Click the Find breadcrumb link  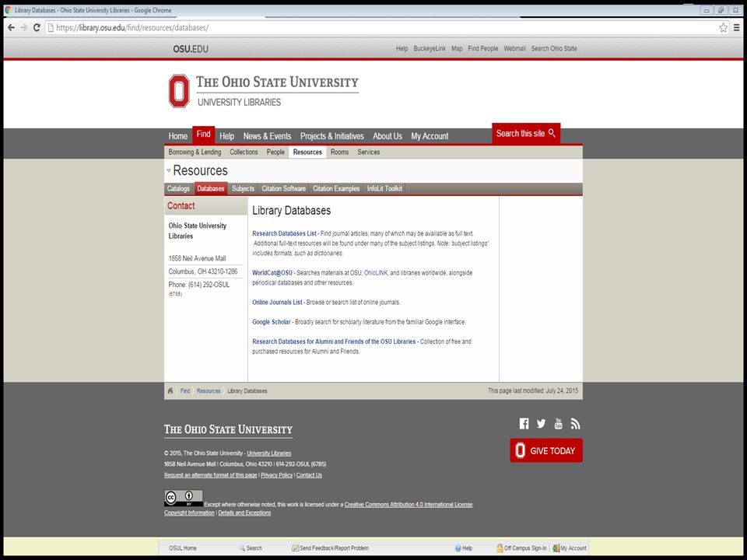pos(185,391)
